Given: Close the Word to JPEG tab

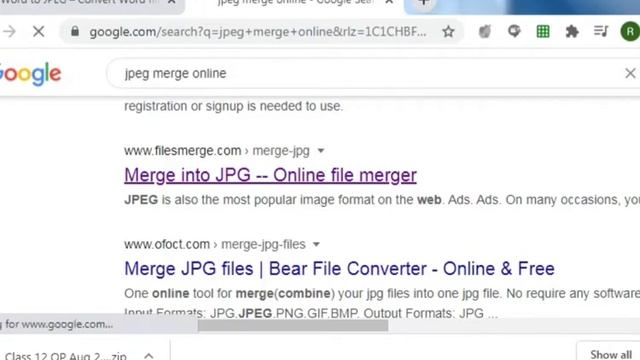Looking at the screenshot, I should [172, 2].
